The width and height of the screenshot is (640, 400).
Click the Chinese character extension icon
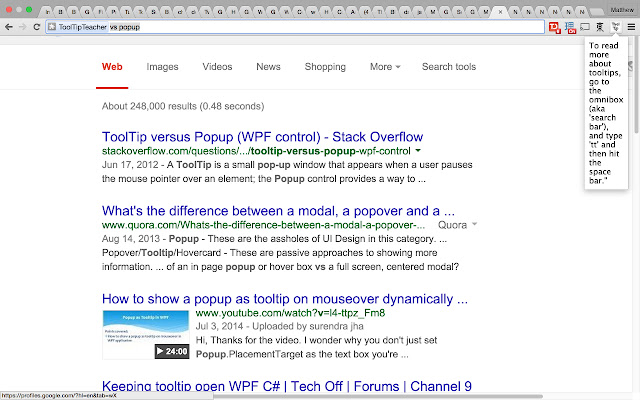tap(600, 27)
